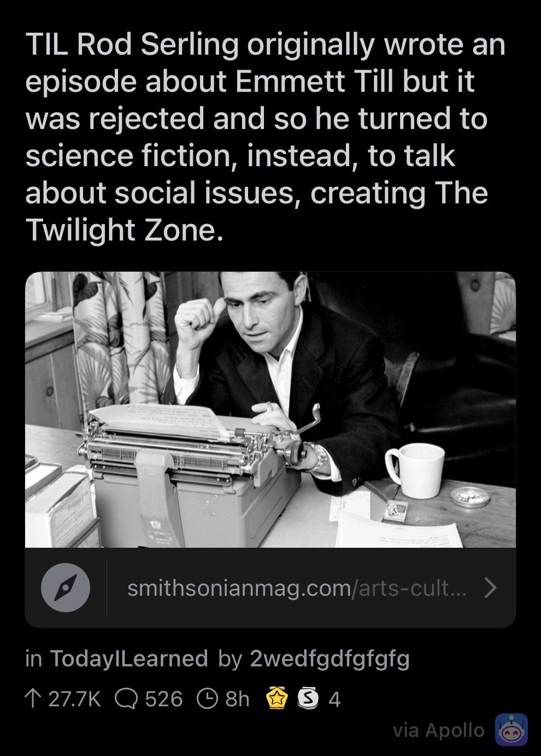Tap the clock post-age icon
Screen dimensions: 541x756
pos(208,699)
